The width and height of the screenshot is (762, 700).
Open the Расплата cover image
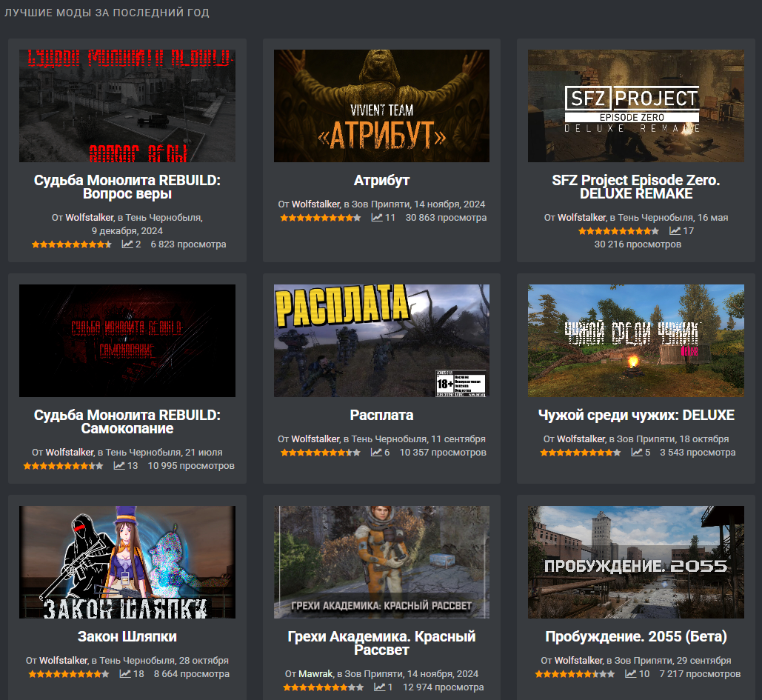click(381, 340)
